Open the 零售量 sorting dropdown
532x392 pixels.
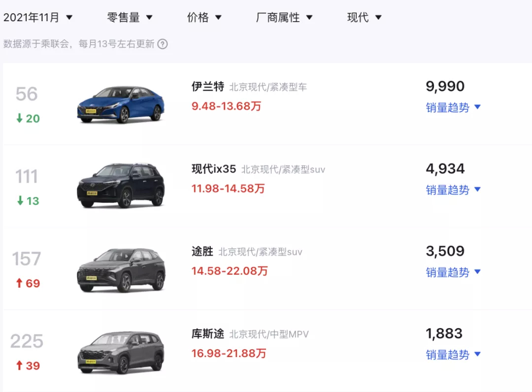click(x=129, y=17)
